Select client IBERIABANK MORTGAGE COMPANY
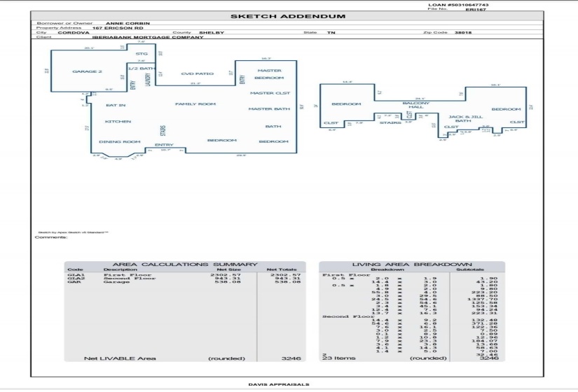 tap(148, 37)
